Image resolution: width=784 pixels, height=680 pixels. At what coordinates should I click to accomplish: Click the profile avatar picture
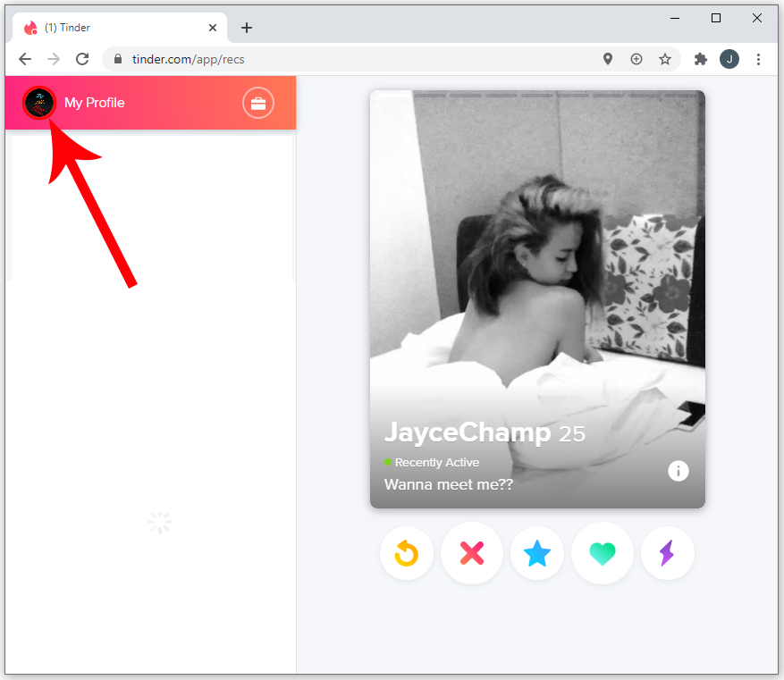[x=40, y=103]
